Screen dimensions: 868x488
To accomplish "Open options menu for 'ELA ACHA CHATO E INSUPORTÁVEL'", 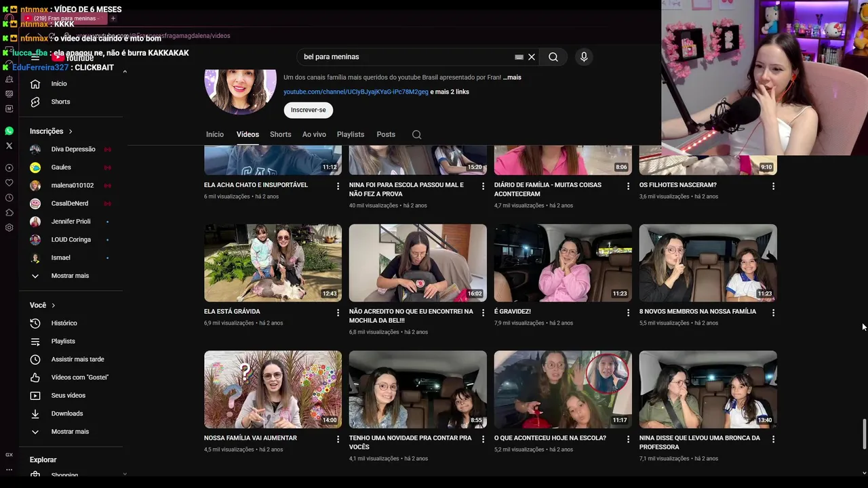I will (x=338, y=186).
